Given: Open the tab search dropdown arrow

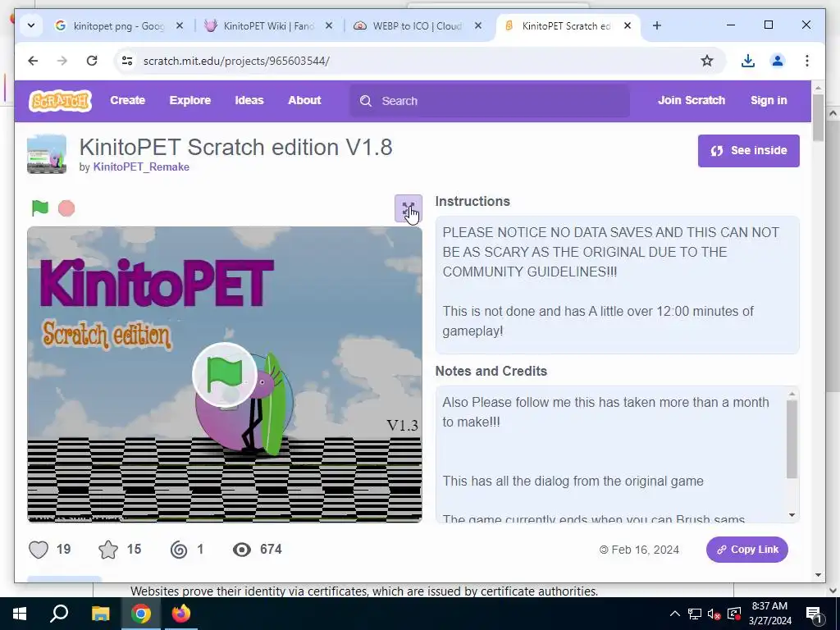Looking at the screenshot, I should [31, 25].
